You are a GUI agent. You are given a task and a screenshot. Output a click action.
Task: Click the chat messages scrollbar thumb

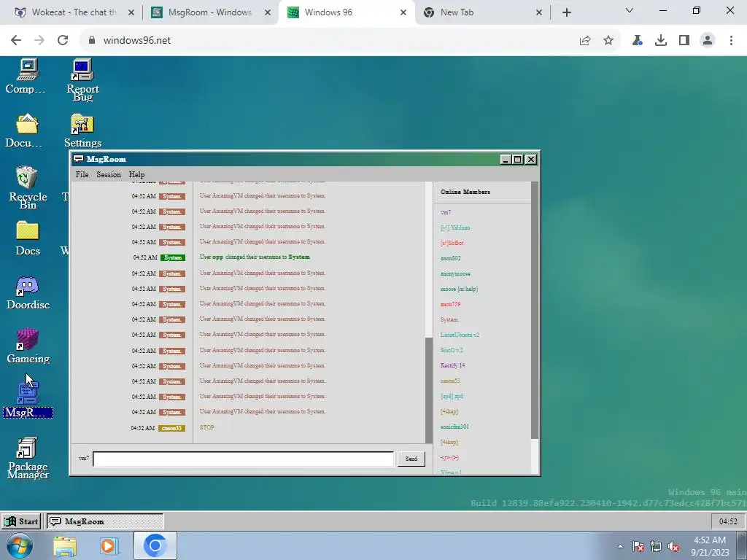pos(429,389)
